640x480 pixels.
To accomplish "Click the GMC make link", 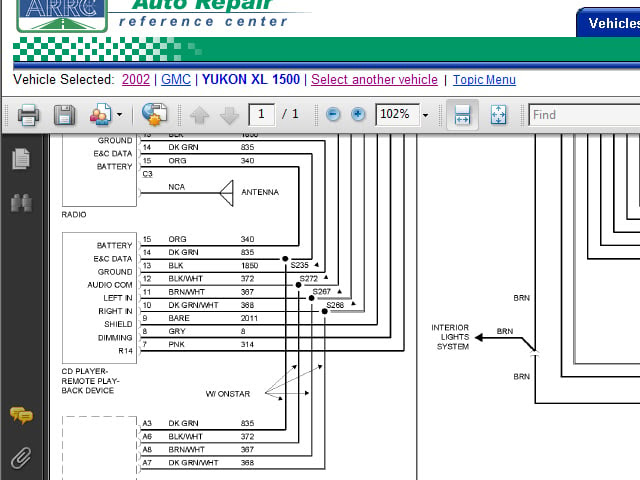I will coord(176,79).
